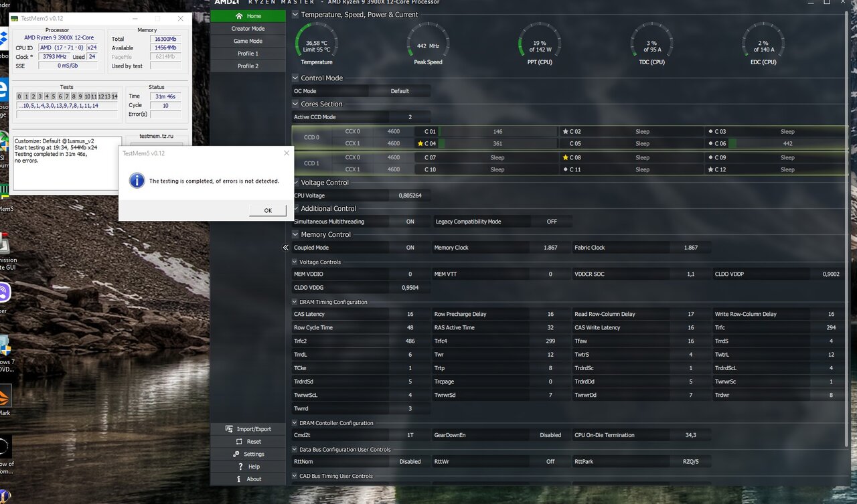857x504 pixels.
Task: Click the dot marker on core C 03
Action: pyautogui.click(x=710, y=132)
